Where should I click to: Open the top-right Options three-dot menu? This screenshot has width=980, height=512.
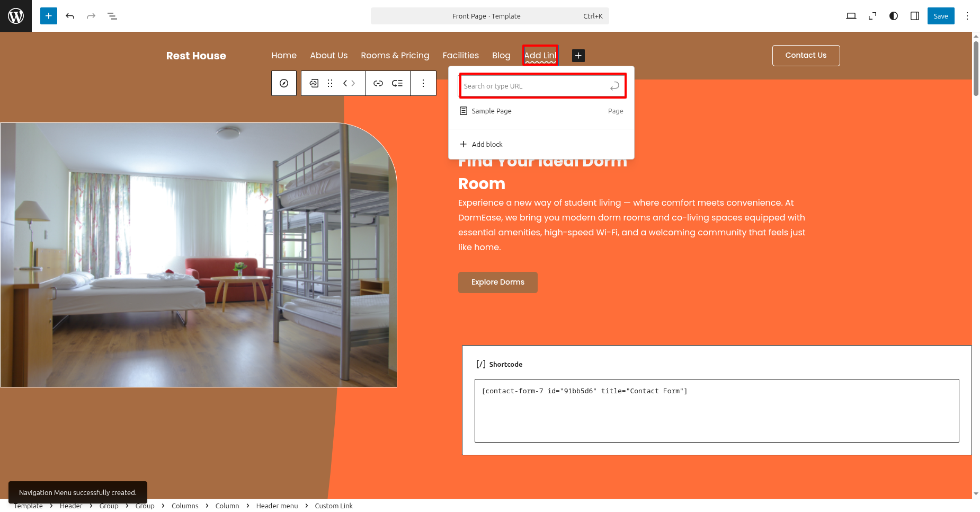pos(967,16)
